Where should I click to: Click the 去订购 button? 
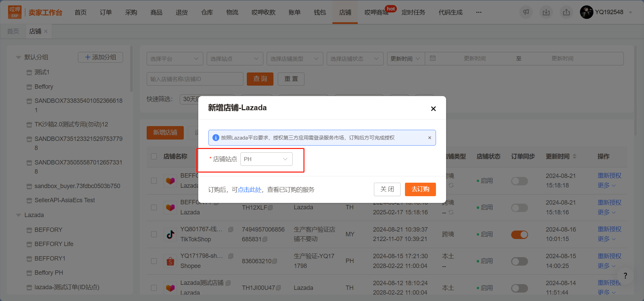[x=420, y=189]
